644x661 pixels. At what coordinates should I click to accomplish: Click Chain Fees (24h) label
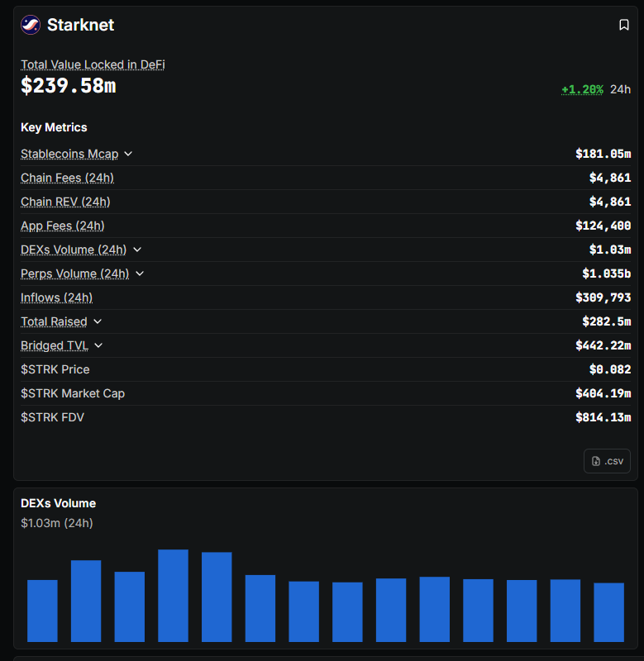coord(68,178)
